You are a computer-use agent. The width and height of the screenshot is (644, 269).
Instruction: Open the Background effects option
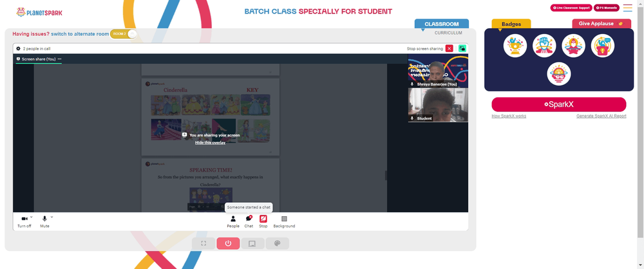[x=284, y=221]
